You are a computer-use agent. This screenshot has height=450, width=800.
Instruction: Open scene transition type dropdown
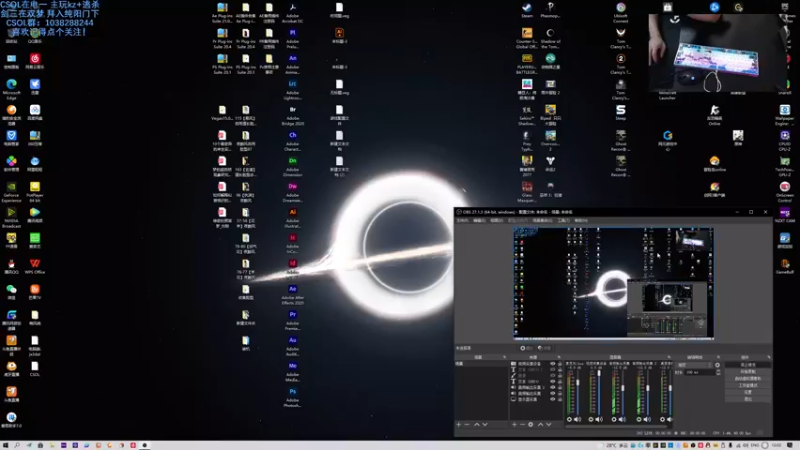(x=694, y=365)
